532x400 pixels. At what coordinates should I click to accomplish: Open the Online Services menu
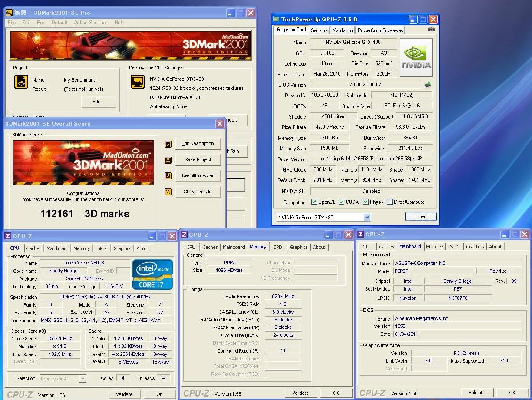click(91, 23)
